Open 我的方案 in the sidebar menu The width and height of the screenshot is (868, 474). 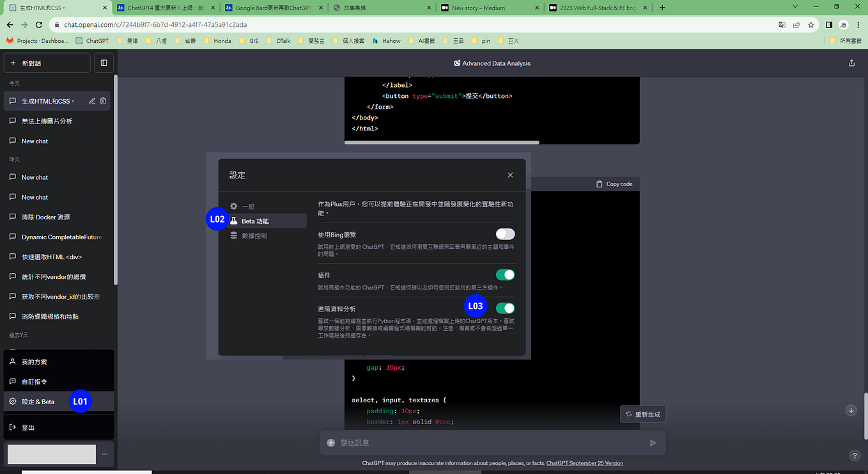pos(59,361)
